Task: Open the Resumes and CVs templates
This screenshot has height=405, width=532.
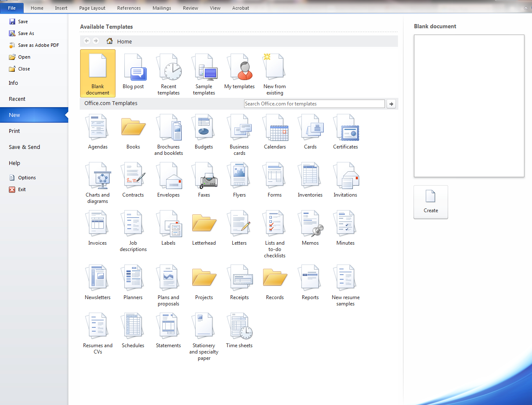Action: pyautogui.click(x=97, y=331)
